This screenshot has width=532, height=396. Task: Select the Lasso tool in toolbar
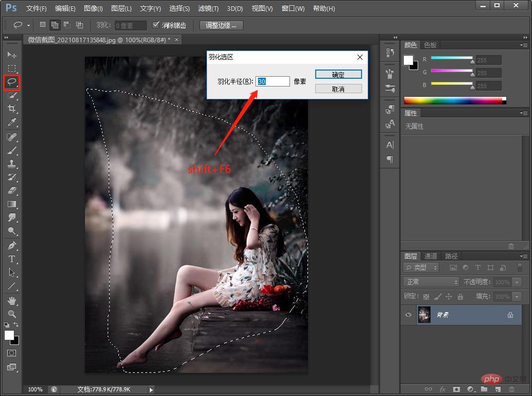[12, 82]
